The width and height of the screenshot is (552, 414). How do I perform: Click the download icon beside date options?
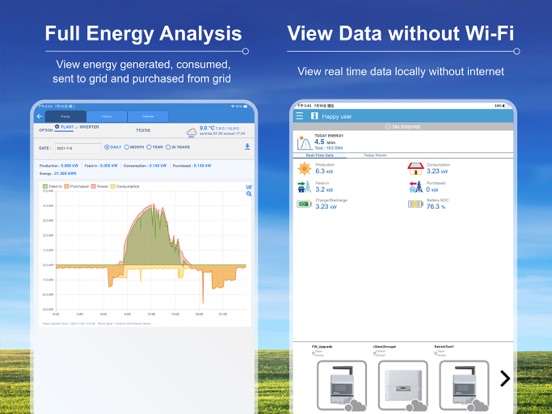(x=247, y=147)
